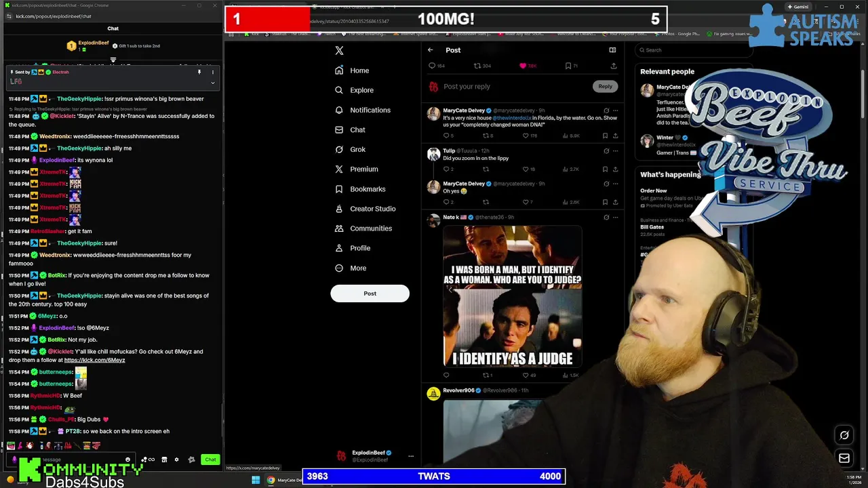Open Kick chat settings gear icon
This screenshot has height=488, width=868.
[x=176, y=460]
